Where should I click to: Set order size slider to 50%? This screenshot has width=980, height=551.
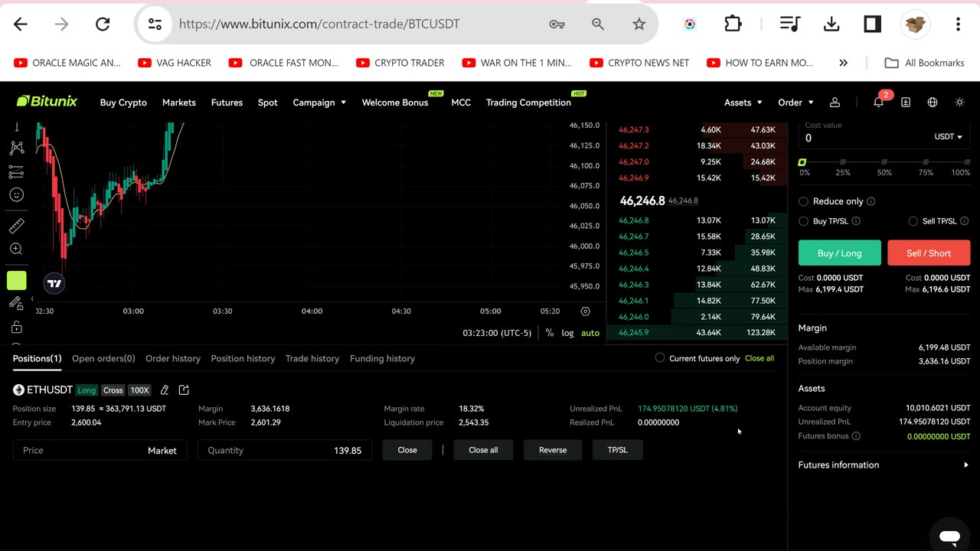pos(884,162)
